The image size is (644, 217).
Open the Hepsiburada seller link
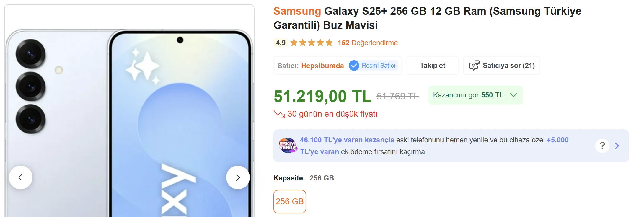(322, 66)
